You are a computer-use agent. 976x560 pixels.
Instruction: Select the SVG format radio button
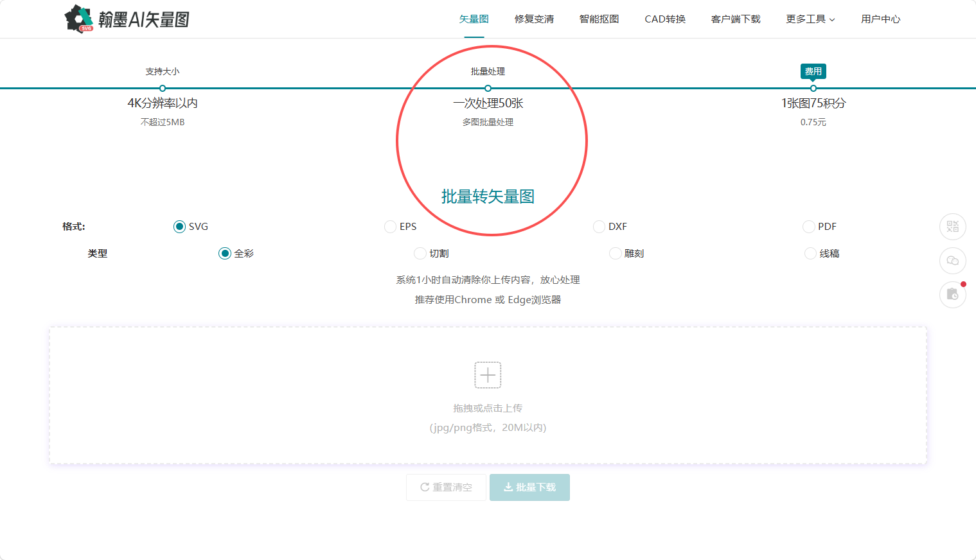point(179,227)
